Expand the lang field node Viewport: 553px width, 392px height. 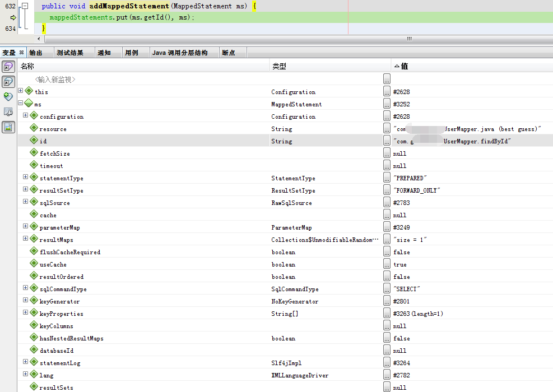pos(25,374)
